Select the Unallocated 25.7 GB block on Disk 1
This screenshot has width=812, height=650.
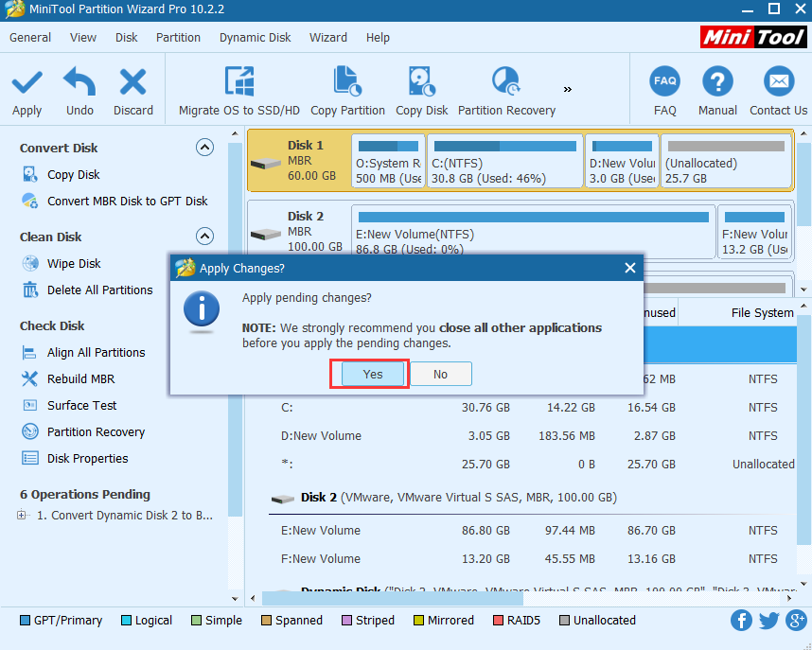[x=726, y=161]
